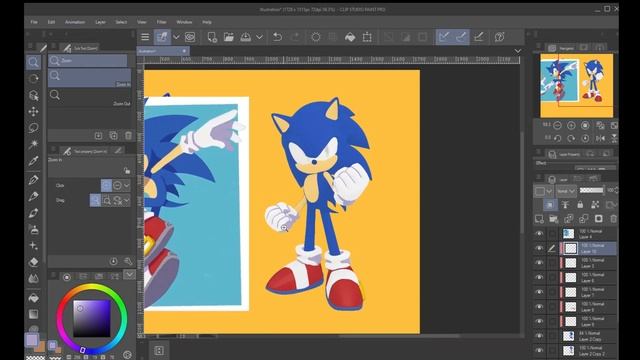Delete sub tool with trash icon
This screenshot has width=640, height=360.
click(x=128, y=136)
